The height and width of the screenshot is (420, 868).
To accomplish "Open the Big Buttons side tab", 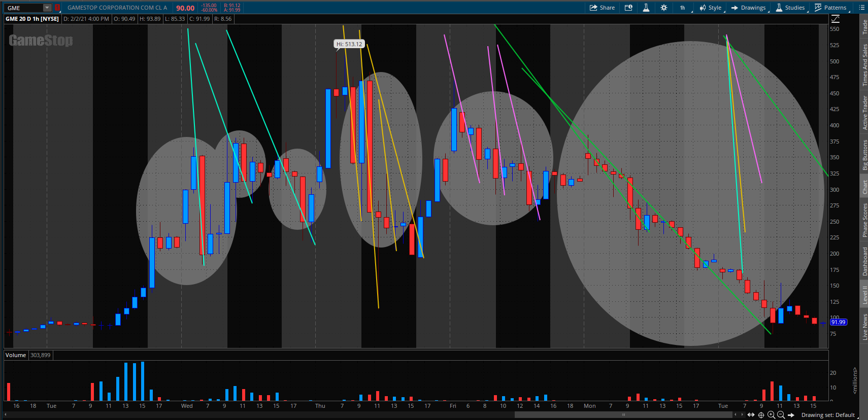I will [x=864, y=155].
